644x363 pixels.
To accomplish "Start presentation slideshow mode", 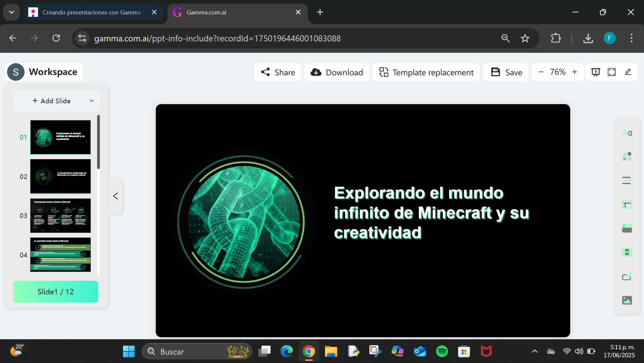I will pos(596,72).
